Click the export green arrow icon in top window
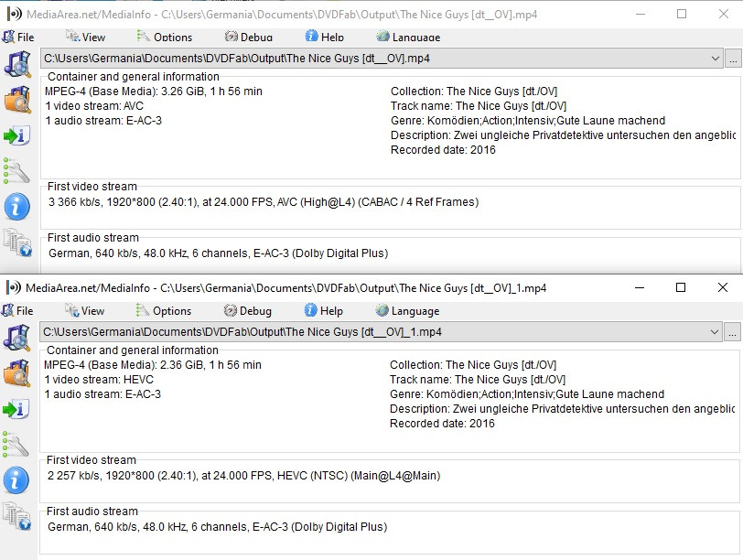The width and height of the screenshot is (743, 560). click(x=17, y=135)
